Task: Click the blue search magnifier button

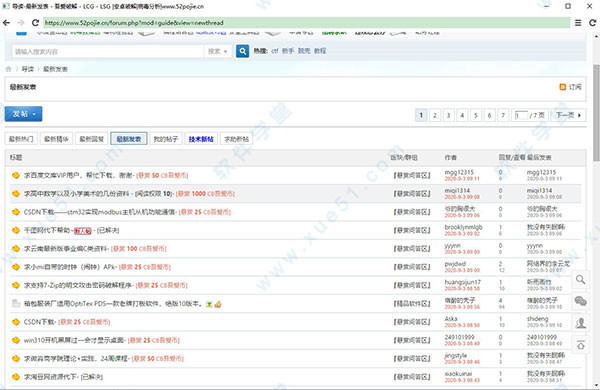Action: (x=242, y=51)
